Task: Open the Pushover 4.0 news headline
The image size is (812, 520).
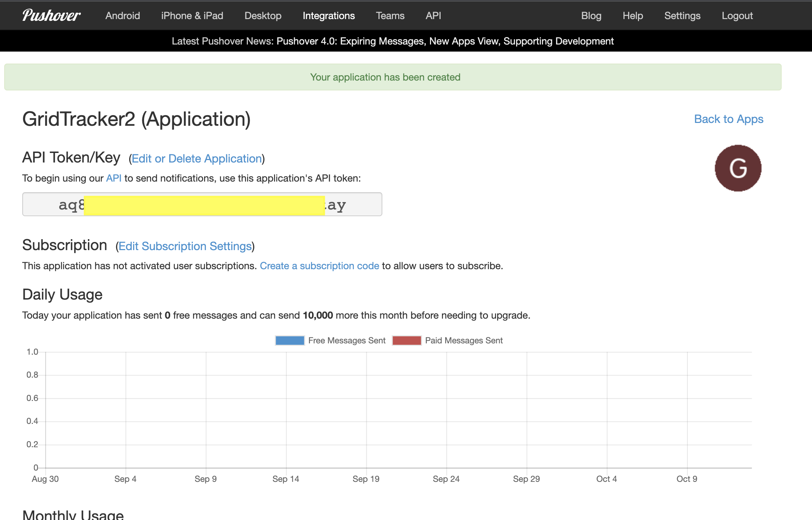Action: (x=445, y=41)
